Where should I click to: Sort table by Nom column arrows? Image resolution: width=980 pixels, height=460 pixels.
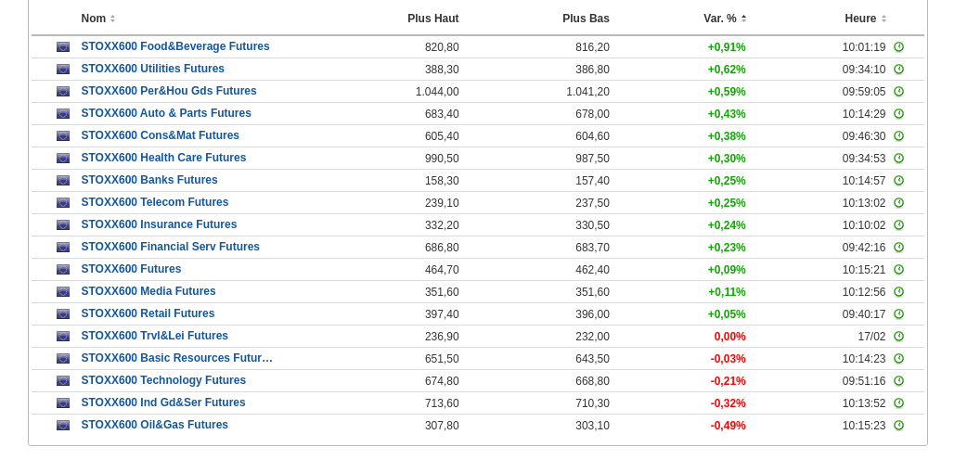coord(112,19)
